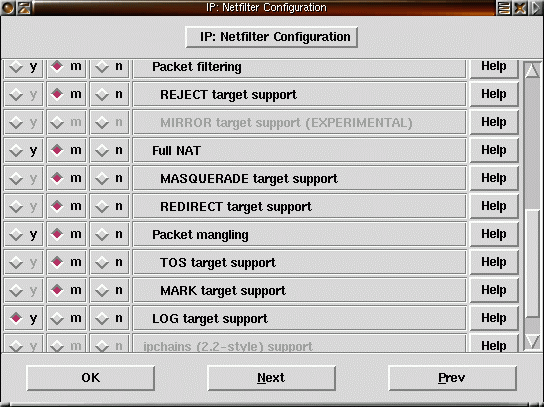Set LOG target support to m
Image resolution: width=544 pixels, height=407 pixels.
click(x=67, y=318)
